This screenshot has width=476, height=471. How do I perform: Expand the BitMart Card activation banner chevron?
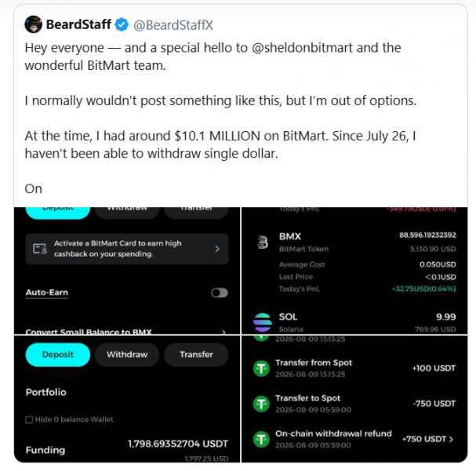click(x=217, y=249)
